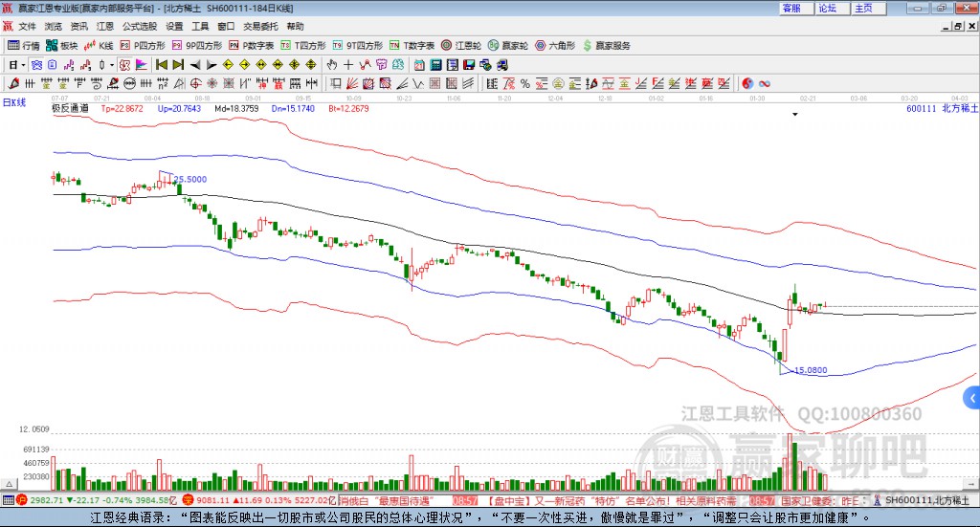
Task: Open the 行情 quotes view
Action: point(23,46)
